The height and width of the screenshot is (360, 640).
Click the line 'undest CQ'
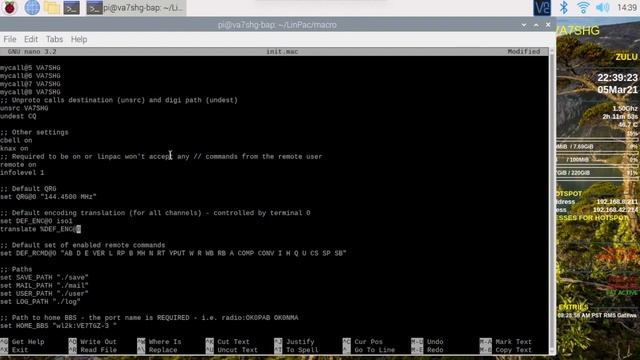pyautogui.click(x=18, y=116)
